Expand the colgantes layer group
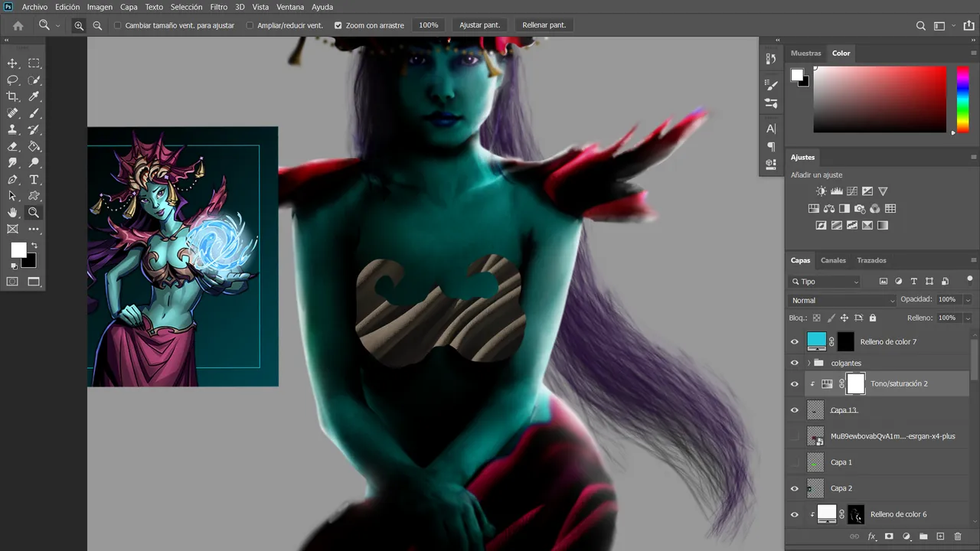 point(808,363)
